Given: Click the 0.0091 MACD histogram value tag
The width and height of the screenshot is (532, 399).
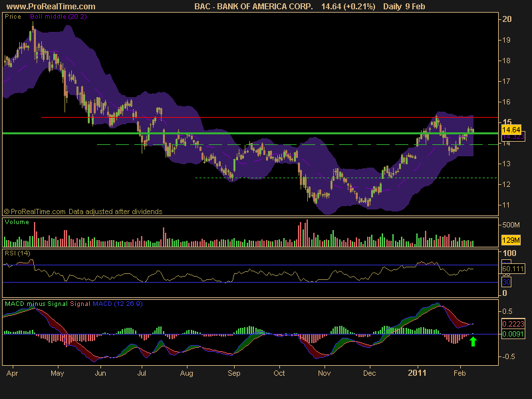Looking at the screenshot, I should [x=513, y=334].
